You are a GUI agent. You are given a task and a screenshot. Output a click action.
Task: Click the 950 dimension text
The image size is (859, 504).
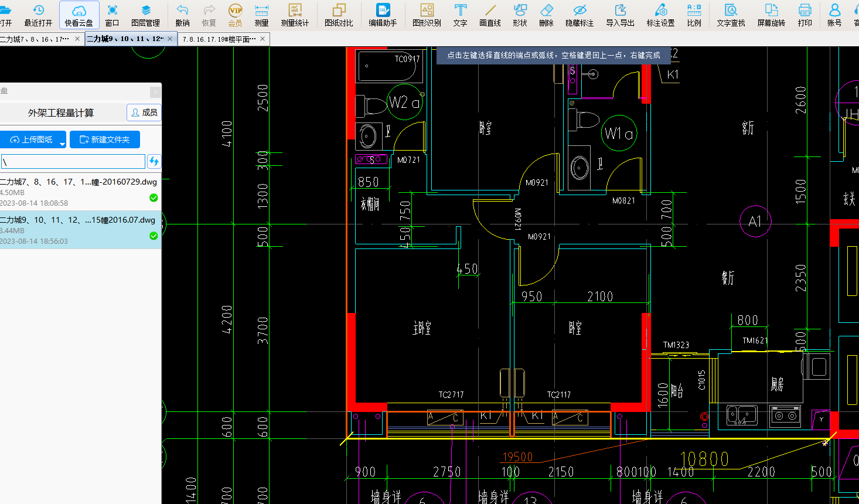531,297
